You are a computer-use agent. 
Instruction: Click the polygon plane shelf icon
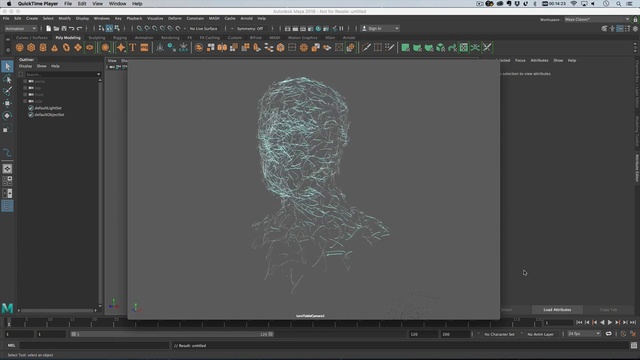pyautogui.click(x=78, y=48)
